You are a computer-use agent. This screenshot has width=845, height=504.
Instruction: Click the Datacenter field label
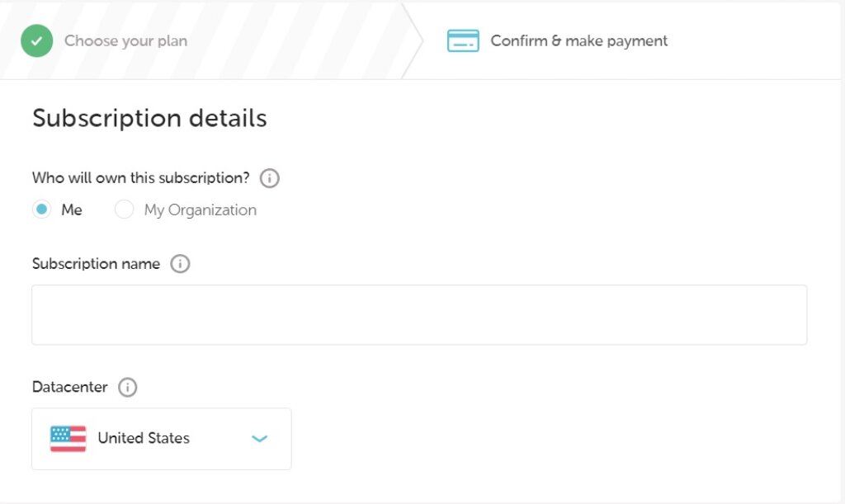pos(70,387)
